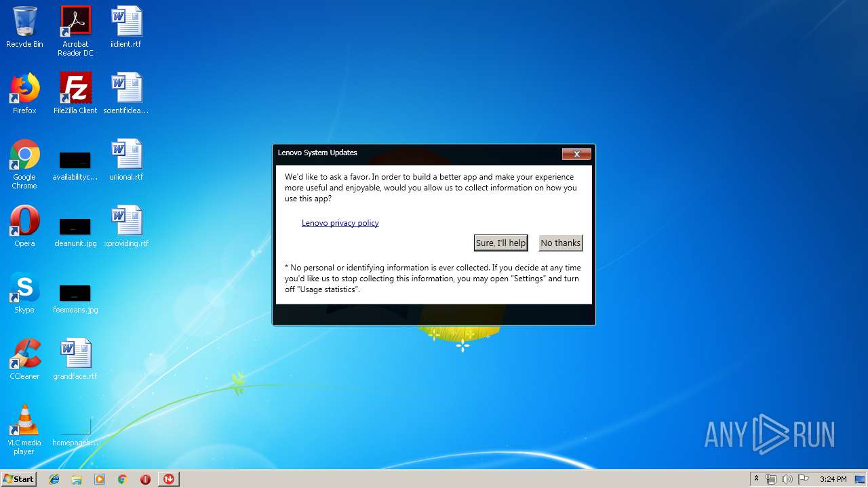Select the Firefox desktop shortcut
The image size is (868, 488).
coord(24,94)
